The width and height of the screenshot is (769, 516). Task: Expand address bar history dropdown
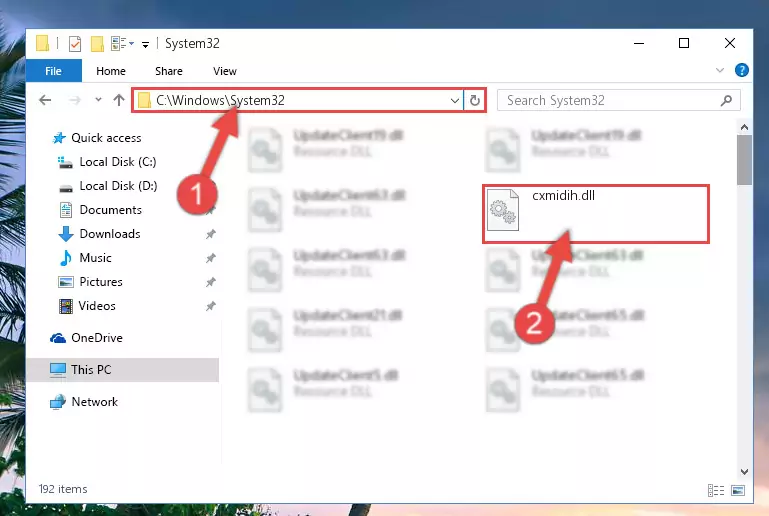tap(455, 101)
